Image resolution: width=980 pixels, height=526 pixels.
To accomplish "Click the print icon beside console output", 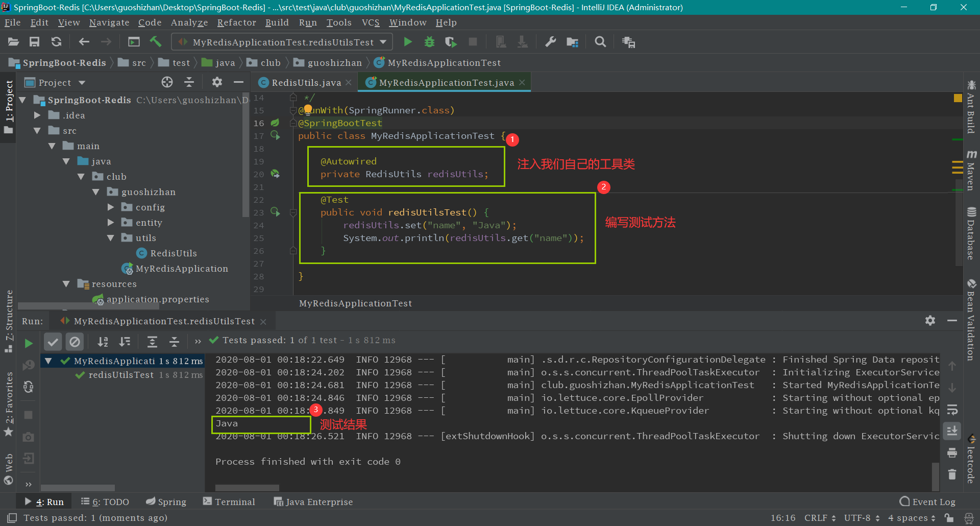I will (952, 452).
